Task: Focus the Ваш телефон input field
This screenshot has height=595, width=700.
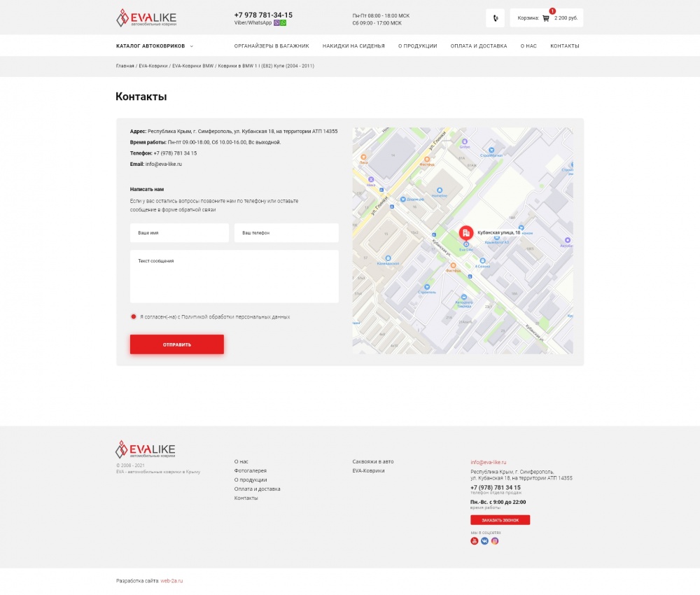Action: pos(286,233)
